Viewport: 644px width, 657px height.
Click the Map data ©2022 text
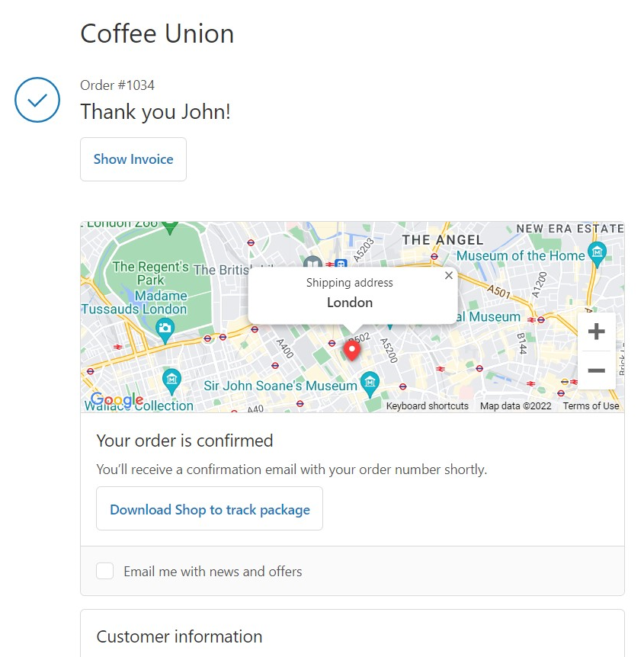tap(515, 406)
